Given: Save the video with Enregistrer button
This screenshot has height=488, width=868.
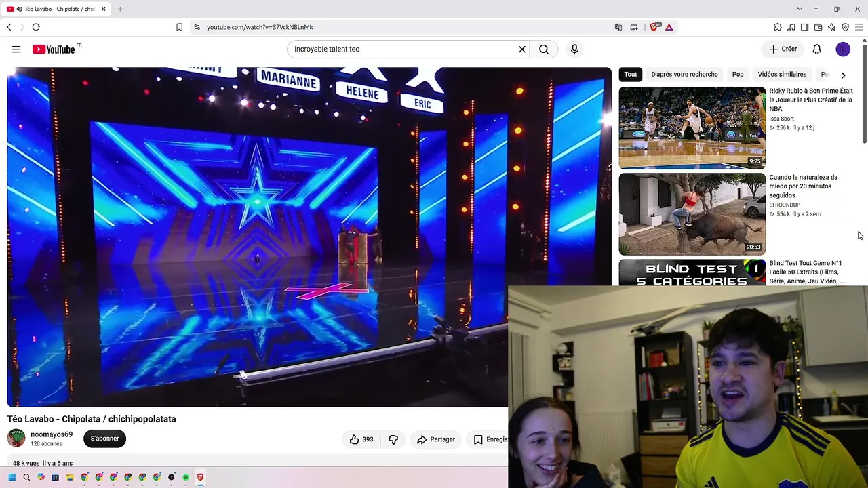Looking at the screenshot, I should click(x=487, y=439).
